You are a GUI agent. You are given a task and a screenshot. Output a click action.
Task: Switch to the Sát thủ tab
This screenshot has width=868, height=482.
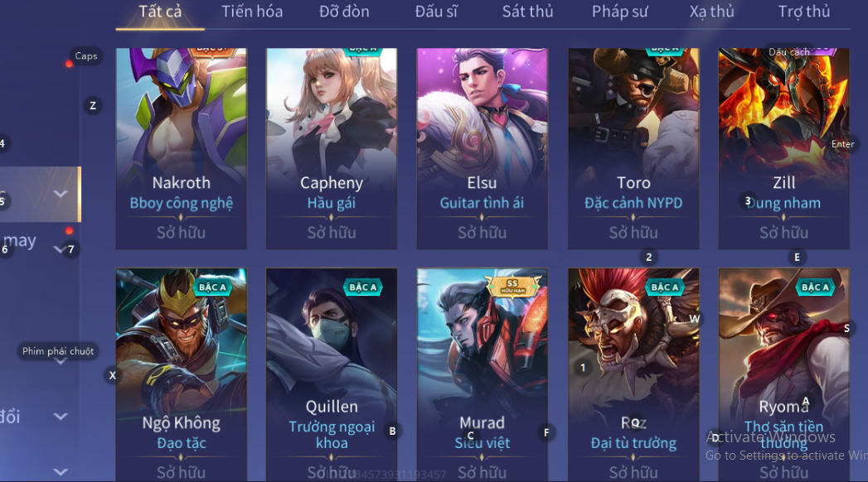[x=527, y=12]
